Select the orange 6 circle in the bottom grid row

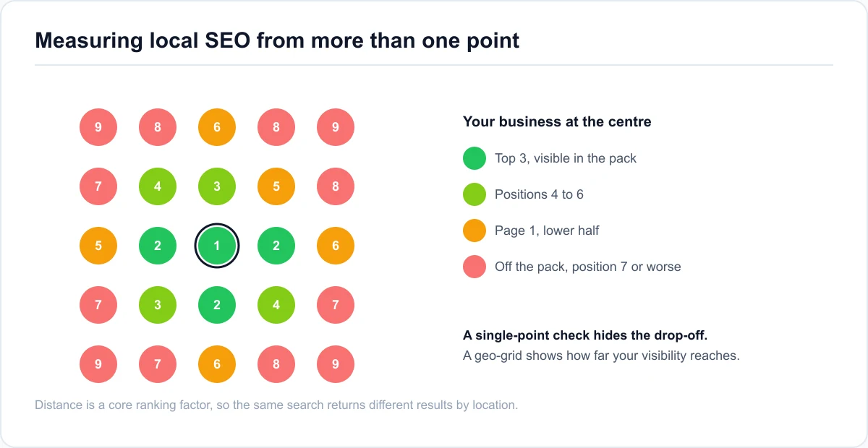click(217, 364)
